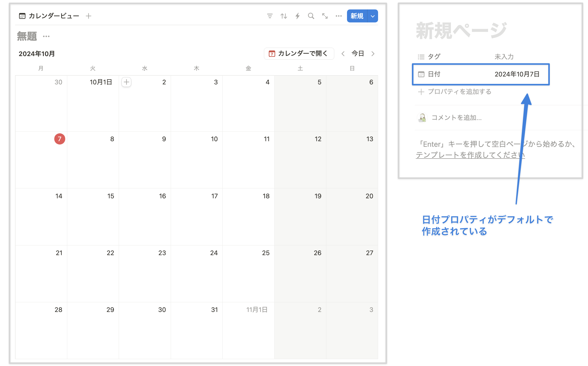Click the day 9 Wednesday cell
588x366 pixels.
pos(145,160)
